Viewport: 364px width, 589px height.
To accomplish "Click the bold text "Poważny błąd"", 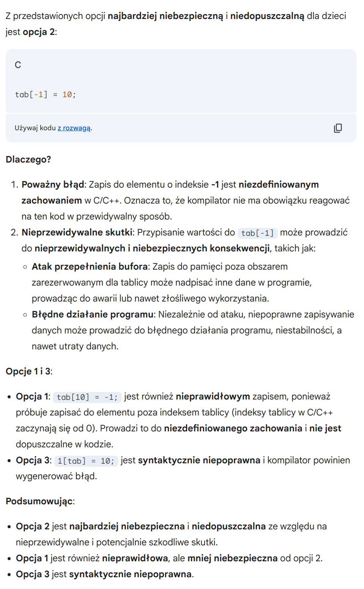I will [x=53, y=185].
